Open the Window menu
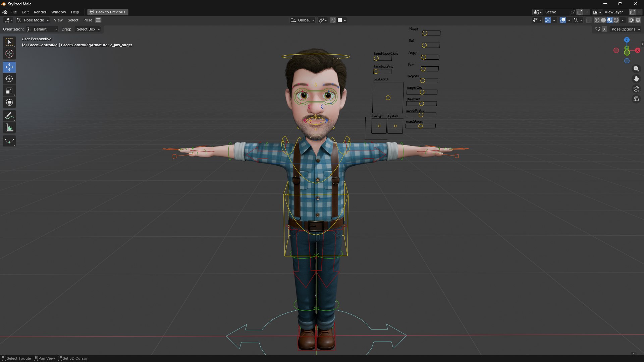The height and width of the screenshot is (362, 644). pyautogui.click(x=58, y=12)
